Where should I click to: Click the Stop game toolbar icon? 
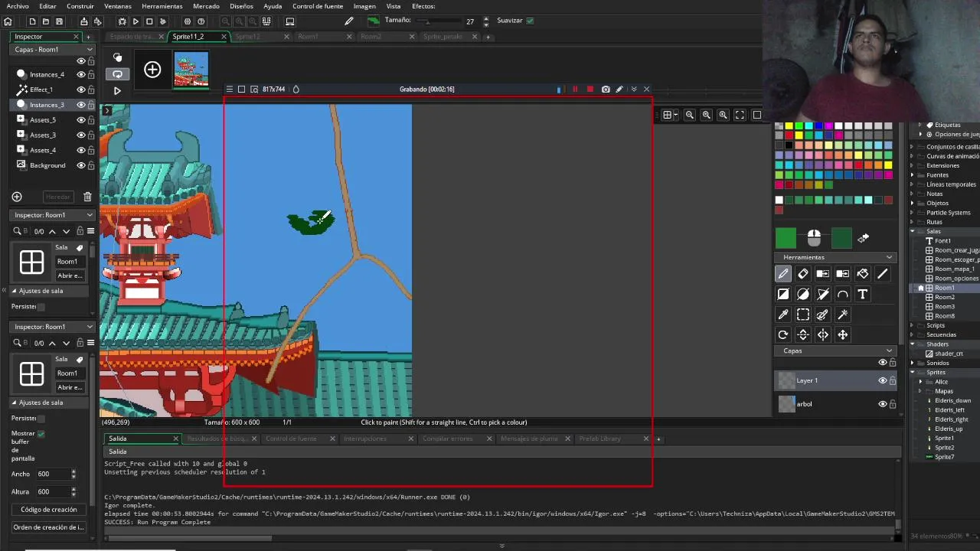149,21
